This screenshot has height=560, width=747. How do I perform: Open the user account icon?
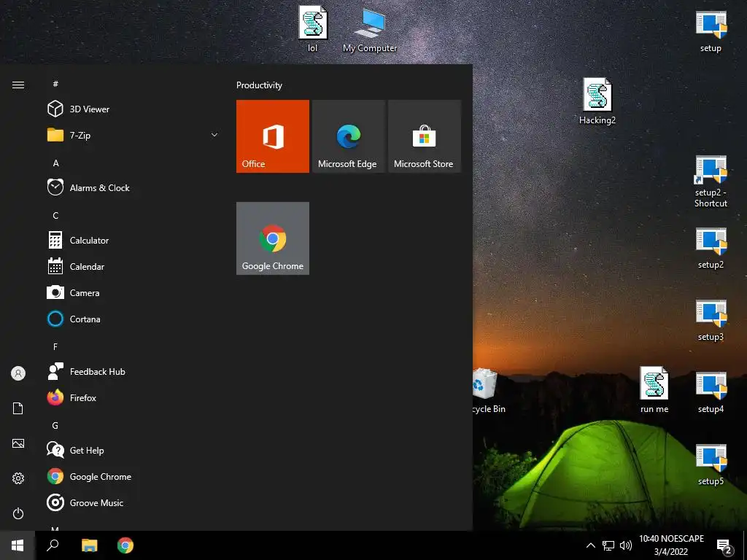click(x=18, y=373)
